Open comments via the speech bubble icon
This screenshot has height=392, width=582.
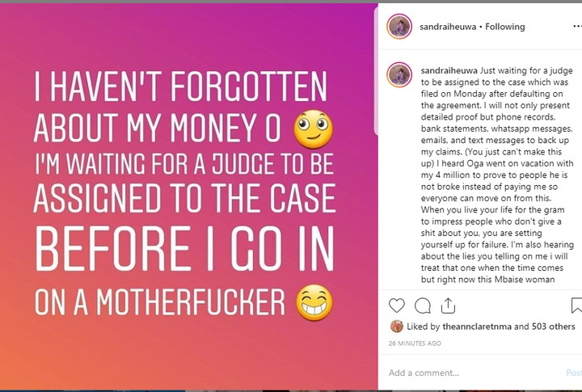coord(423,306)
